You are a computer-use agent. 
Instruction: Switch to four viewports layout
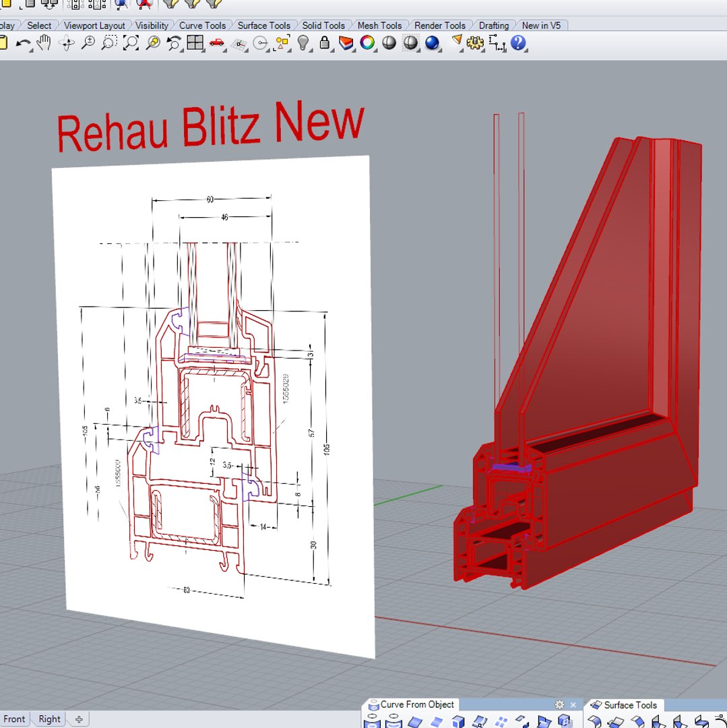(x=195, y=43)
